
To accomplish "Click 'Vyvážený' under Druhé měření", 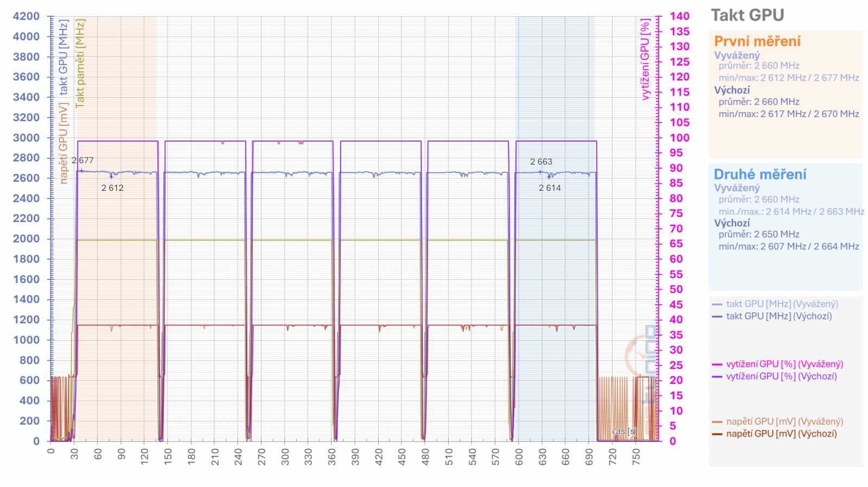I will (x=737, y=188).
